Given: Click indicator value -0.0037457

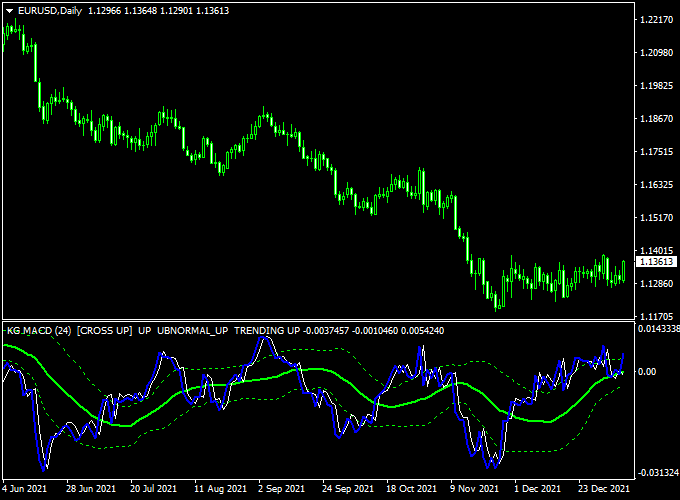Looking at the screenshot, I should point(325,331).
